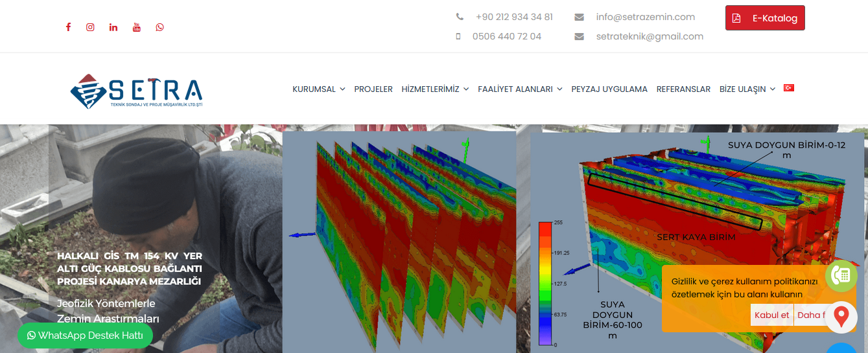The image size is (868, 353).
Task: Click the red map location pin icon
Action: [x=841, y=317]
